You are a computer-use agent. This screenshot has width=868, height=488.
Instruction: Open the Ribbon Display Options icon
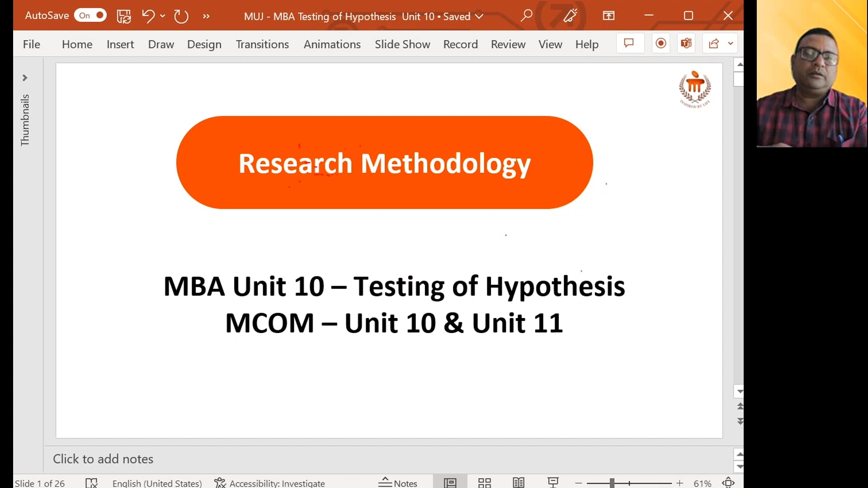click(x=609, y=16)
